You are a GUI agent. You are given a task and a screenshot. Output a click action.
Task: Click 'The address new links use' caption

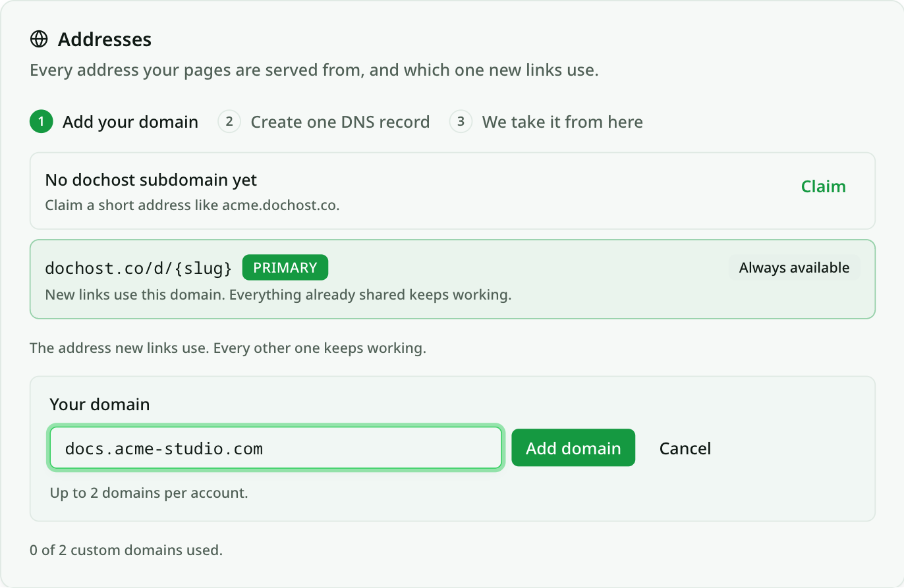pos(228,348)
